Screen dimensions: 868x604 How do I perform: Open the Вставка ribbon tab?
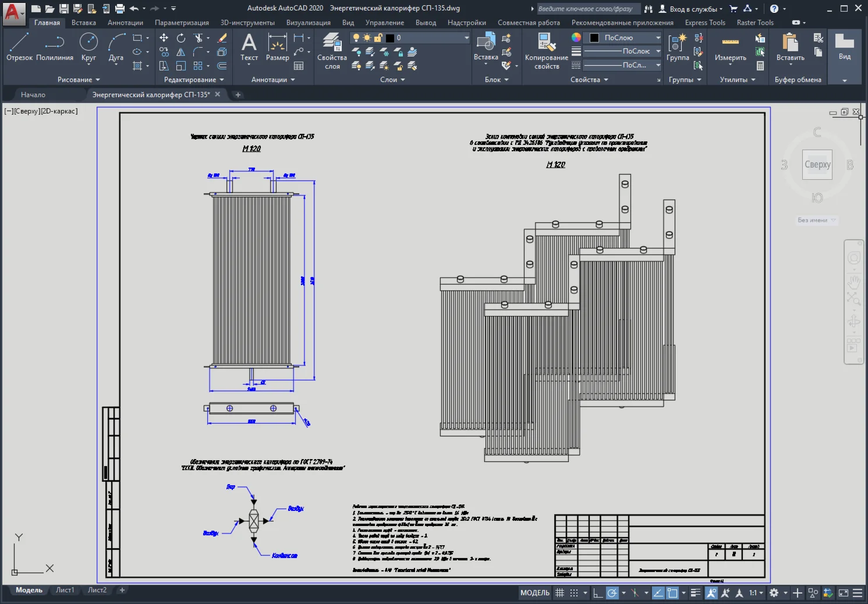[x=84, y=23]
